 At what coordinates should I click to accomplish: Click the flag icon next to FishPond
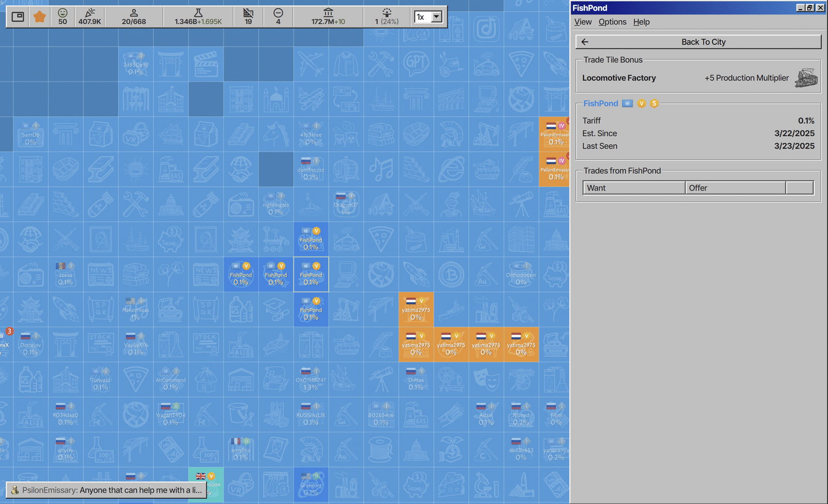[x=627, y=103]
